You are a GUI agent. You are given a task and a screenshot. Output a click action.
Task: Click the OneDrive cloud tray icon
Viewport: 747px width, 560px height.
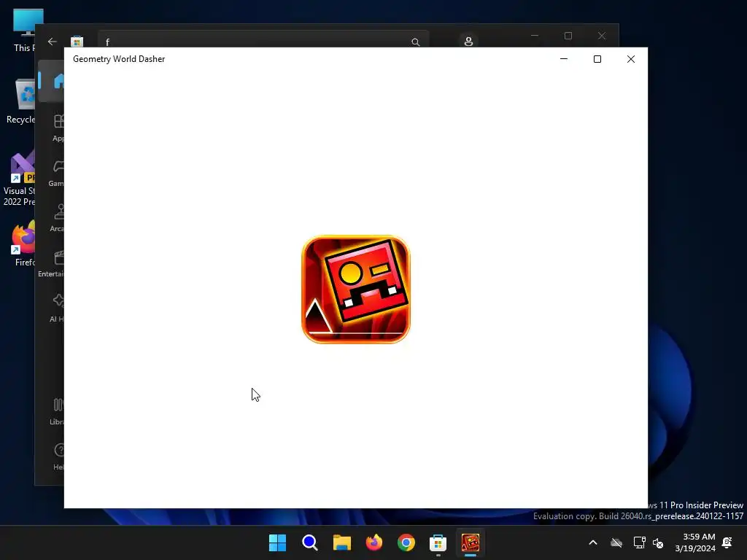click(x=616, y=542)
